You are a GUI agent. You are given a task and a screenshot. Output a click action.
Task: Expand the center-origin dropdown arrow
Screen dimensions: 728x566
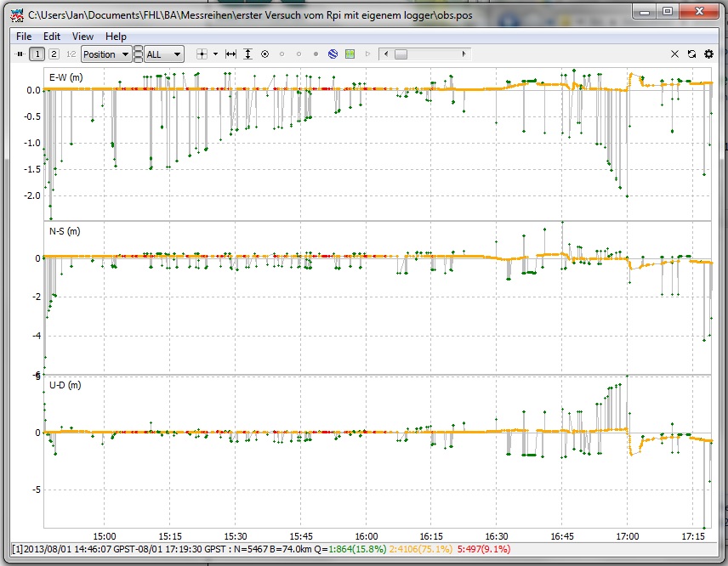216,54
